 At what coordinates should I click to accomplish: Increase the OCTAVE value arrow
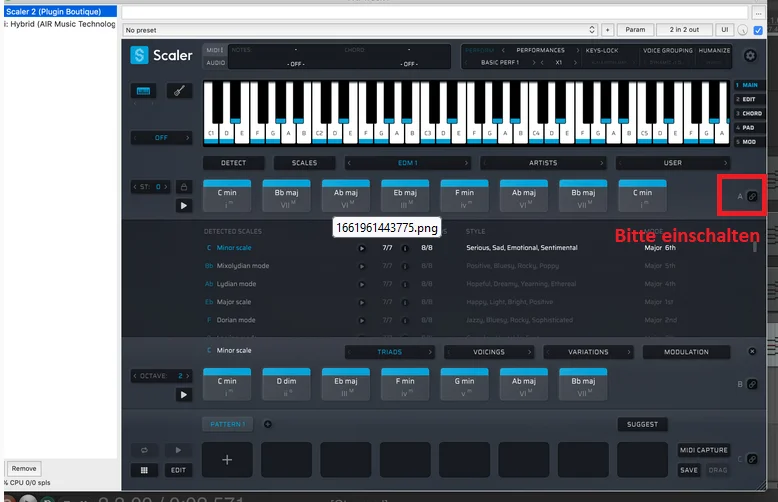[x=188, y=376]
